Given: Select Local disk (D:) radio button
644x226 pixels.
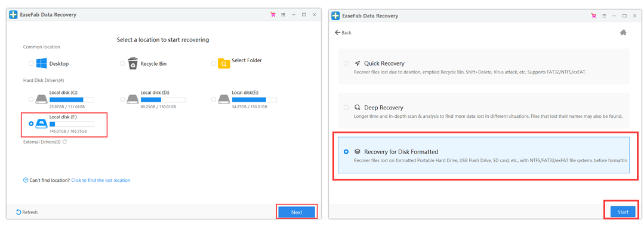Looking at the screenshot, I should pos(122,99).
